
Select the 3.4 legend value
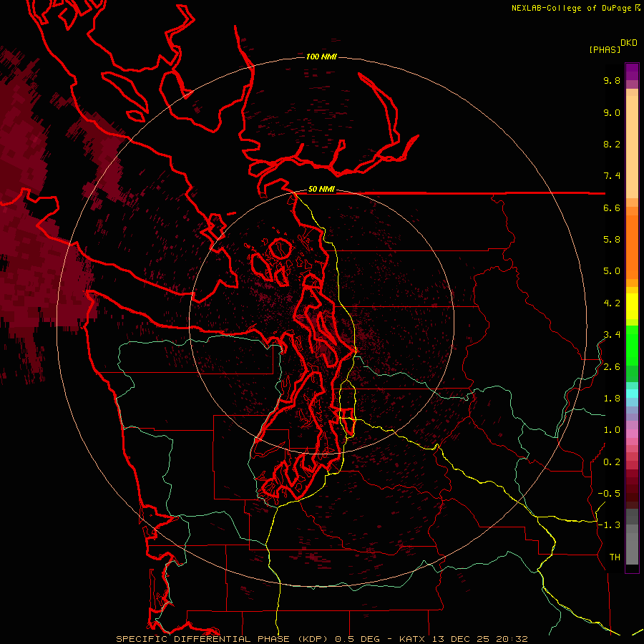(612, 335)
